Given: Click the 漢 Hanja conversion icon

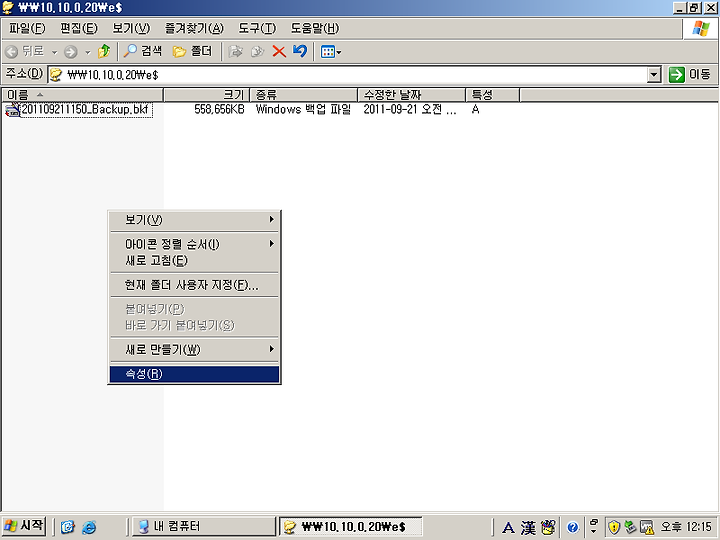Looking at the screenshot, I should pyautogui.click(x=528, y=528).
